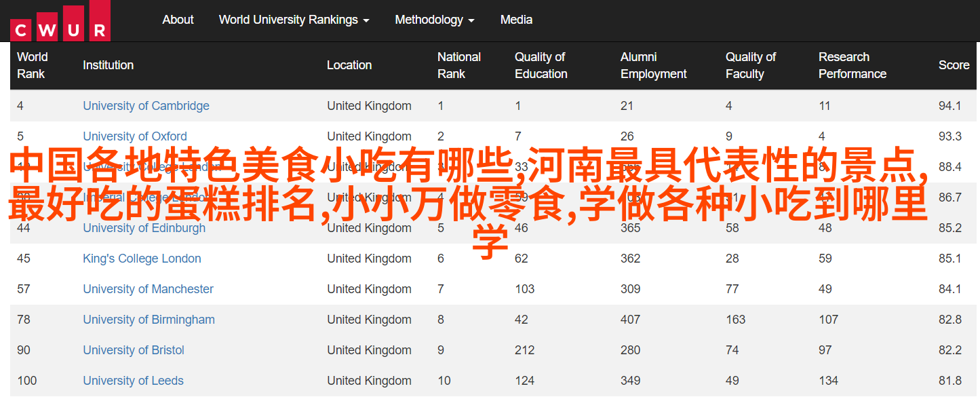Select world rank 100 cell
This screenshot has height=397, width=980.
point(27,381)
